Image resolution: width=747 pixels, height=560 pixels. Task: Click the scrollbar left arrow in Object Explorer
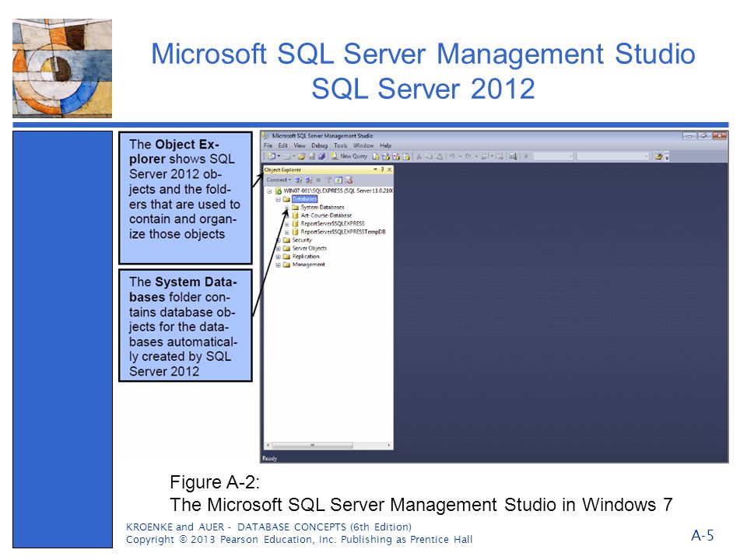coord(268,445)
